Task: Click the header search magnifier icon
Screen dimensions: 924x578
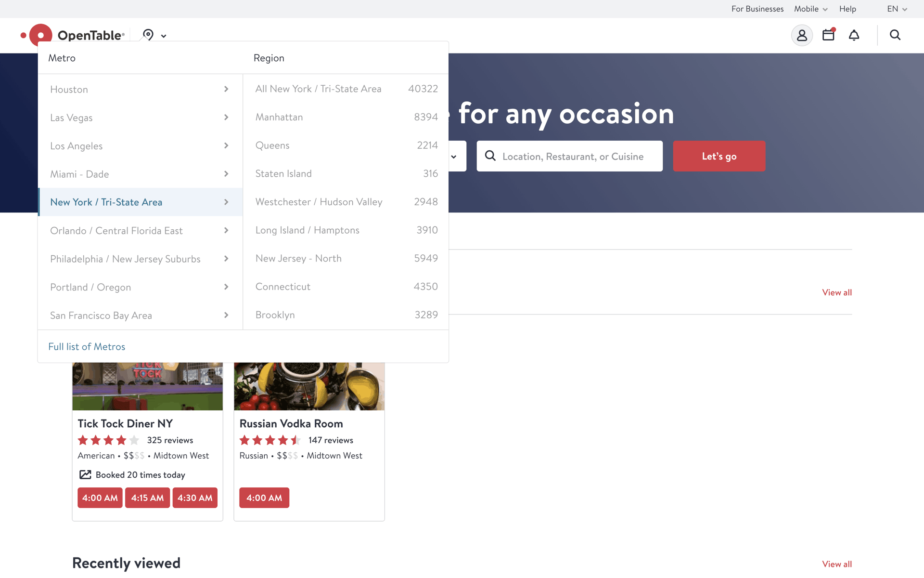Action: tap(895, 35)
